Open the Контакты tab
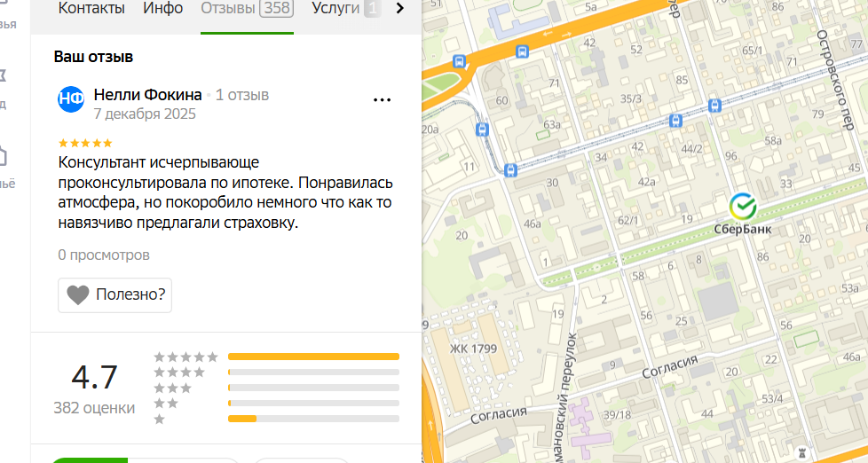This screenshot has width=868, height=463. coord(91,8)
